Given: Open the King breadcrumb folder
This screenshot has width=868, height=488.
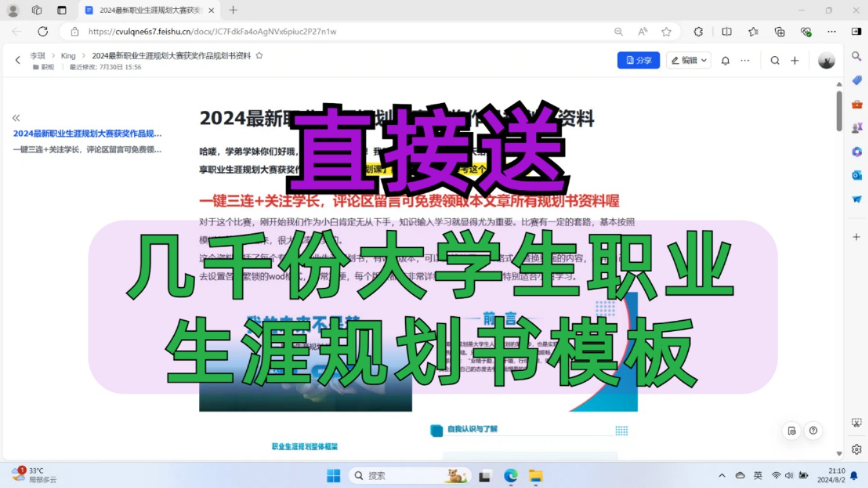Looking at the screenshot, I should pos(68,55).
